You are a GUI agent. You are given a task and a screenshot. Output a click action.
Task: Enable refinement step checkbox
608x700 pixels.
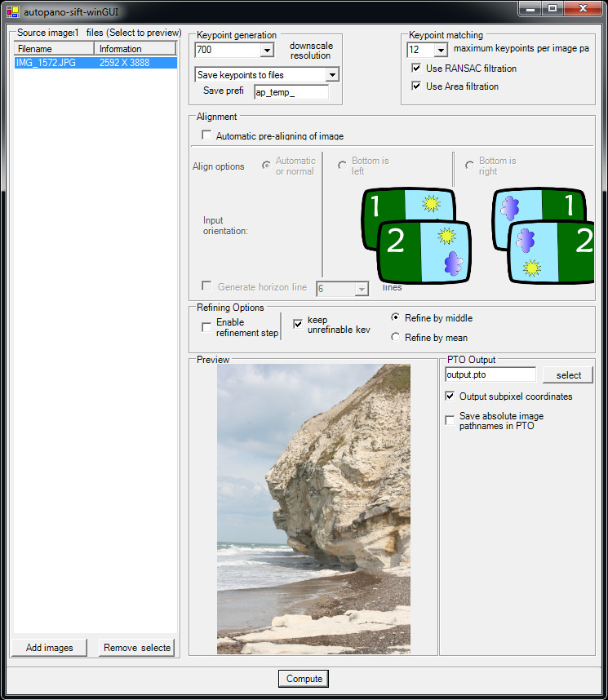click(x=206, y=327)
